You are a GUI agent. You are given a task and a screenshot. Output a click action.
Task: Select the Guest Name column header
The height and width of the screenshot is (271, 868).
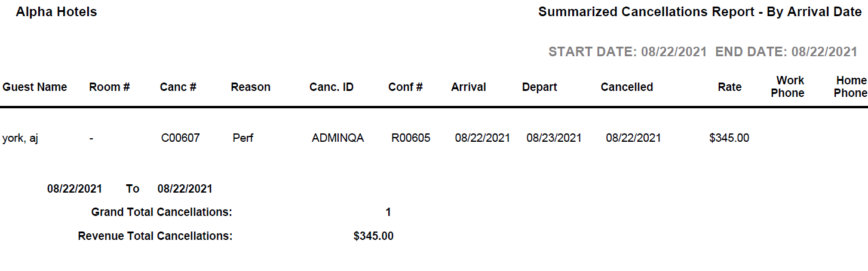coord(35,87)
